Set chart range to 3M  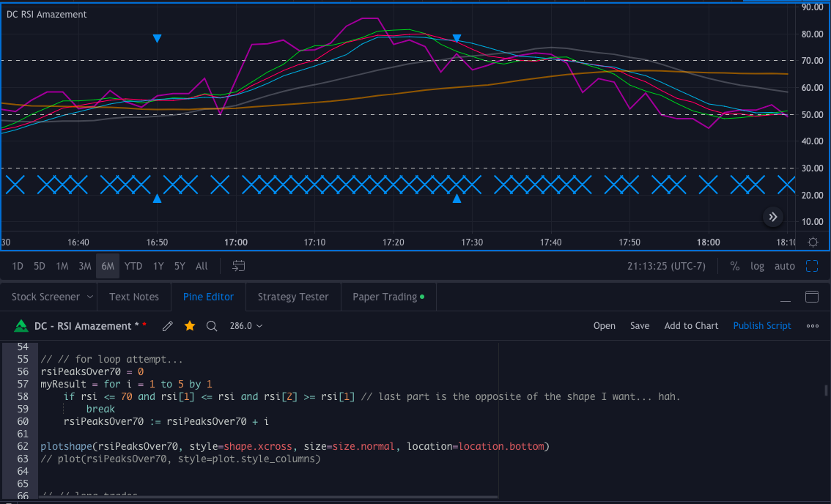pyautogui.click(x=85, y=266)
